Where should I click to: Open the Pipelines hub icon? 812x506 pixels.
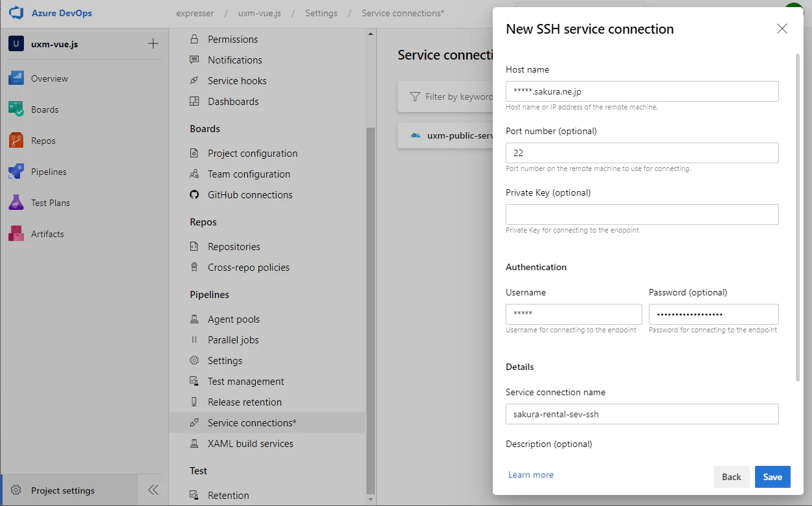point(16,172)
